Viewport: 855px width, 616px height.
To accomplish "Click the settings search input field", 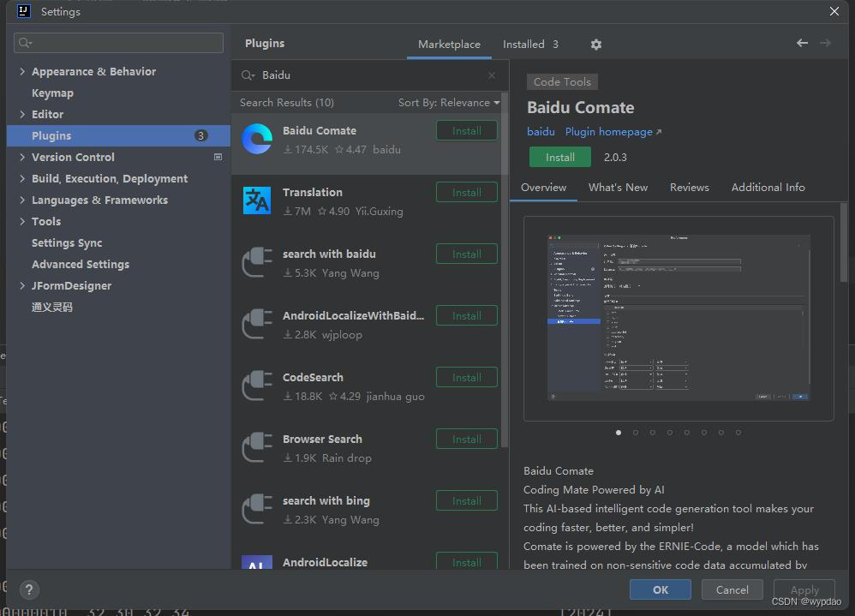I will 118,43.
